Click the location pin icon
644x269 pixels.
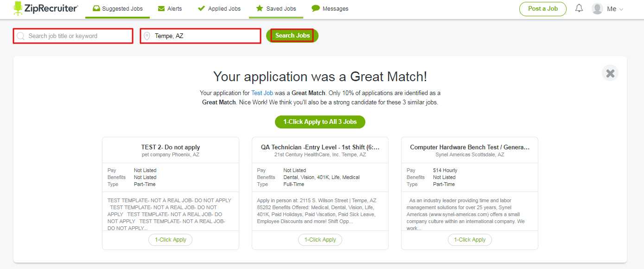147,36
